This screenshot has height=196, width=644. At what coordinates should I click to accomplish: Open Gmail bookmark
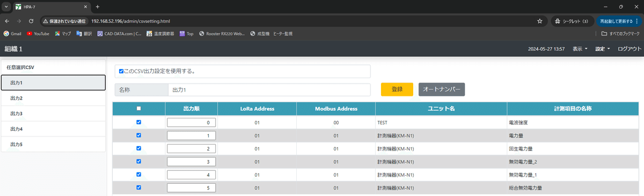12,33
